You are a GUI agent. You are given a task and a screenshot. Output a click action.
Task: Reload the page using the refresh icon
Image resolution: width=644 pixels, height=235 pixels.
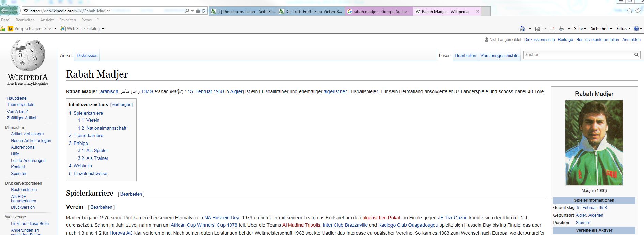[x=203, y=11]
